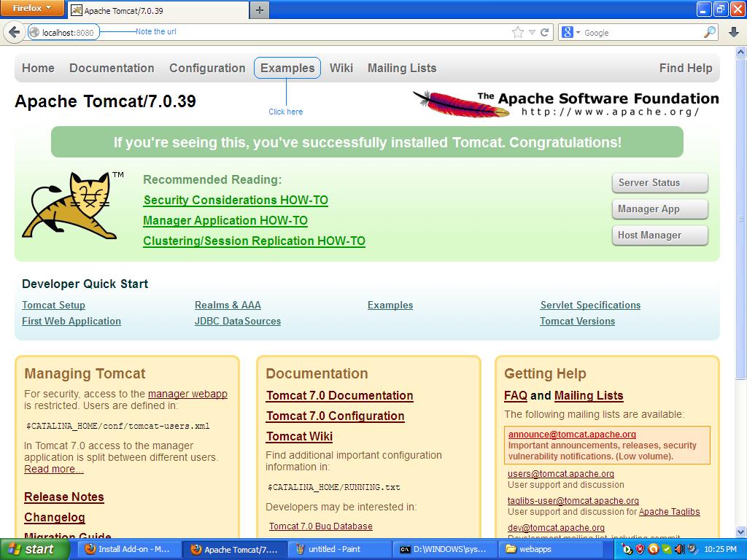This screenshot has height=560, width=747.
Task: Open Firefox downloads with the arrow icon
Action: pyautogui.click(x=735, y=32)
